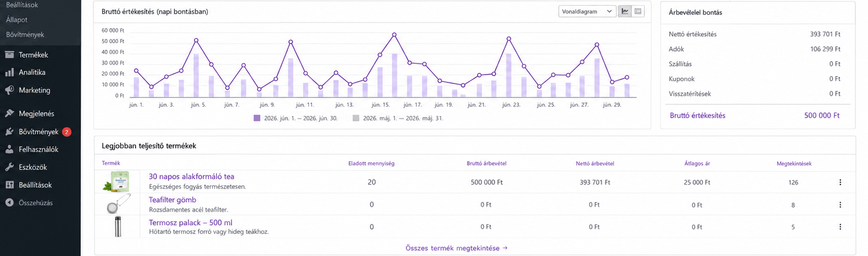This screenshot has width=868, height=256.
Task: Switch to table view icon
Action: coord(638,11)
